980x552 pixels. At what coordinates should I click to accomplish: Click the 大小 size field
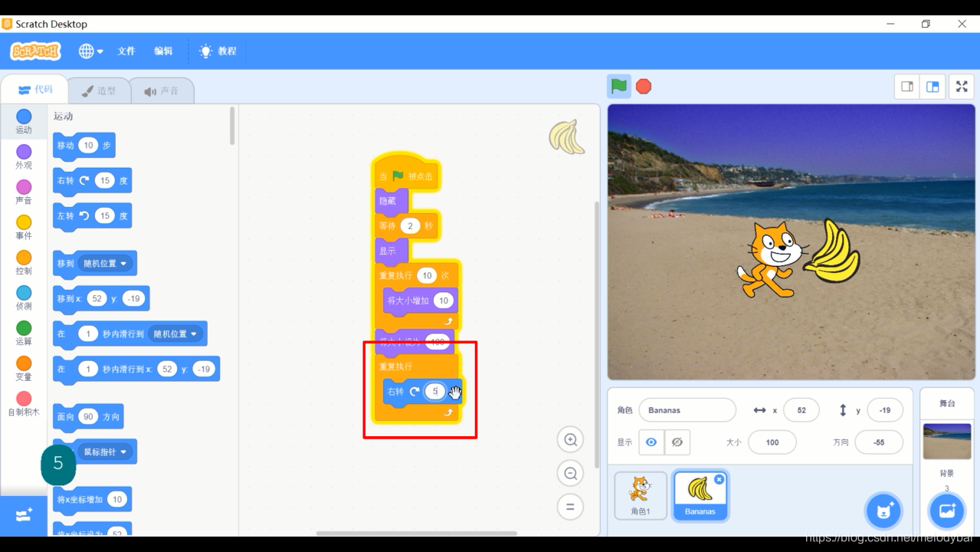772,442
